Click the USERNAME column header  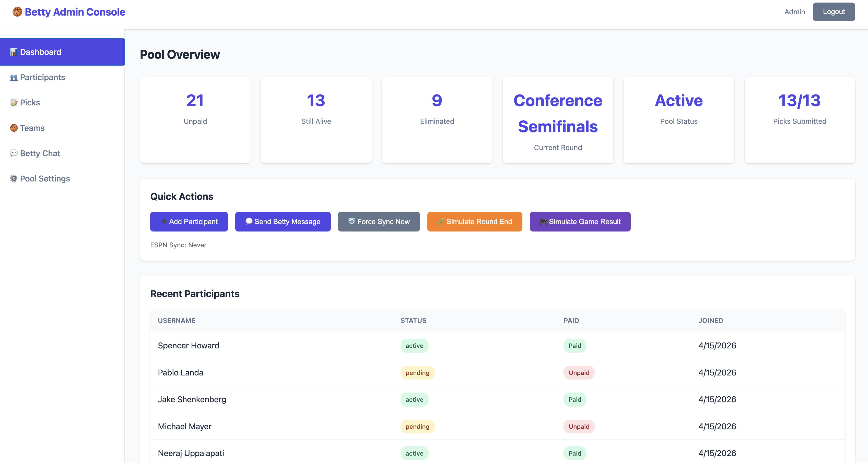(177, 321)
